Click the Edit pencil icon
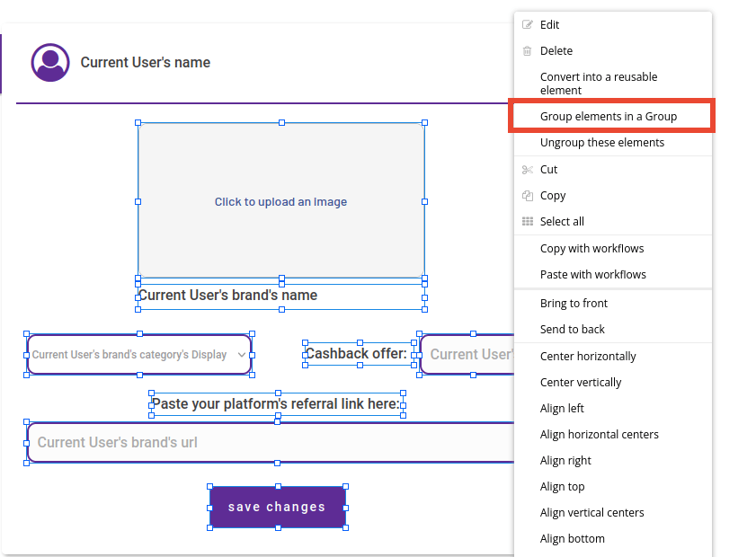The height and width of the screenshot is (557, 756). click(x=529, y=24)
